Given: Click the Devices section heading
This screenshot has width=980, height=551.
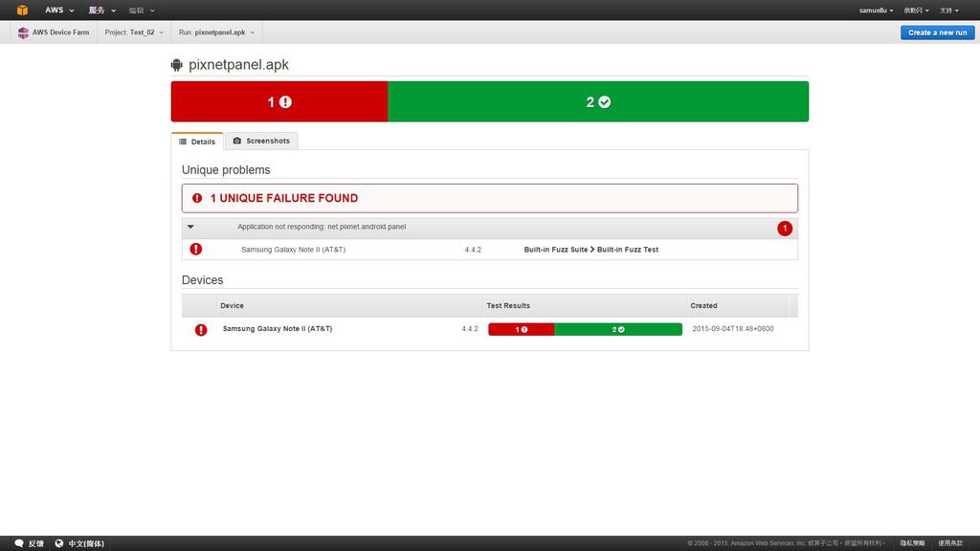Looking at the screenshot, I should click(x=203, y=280).
